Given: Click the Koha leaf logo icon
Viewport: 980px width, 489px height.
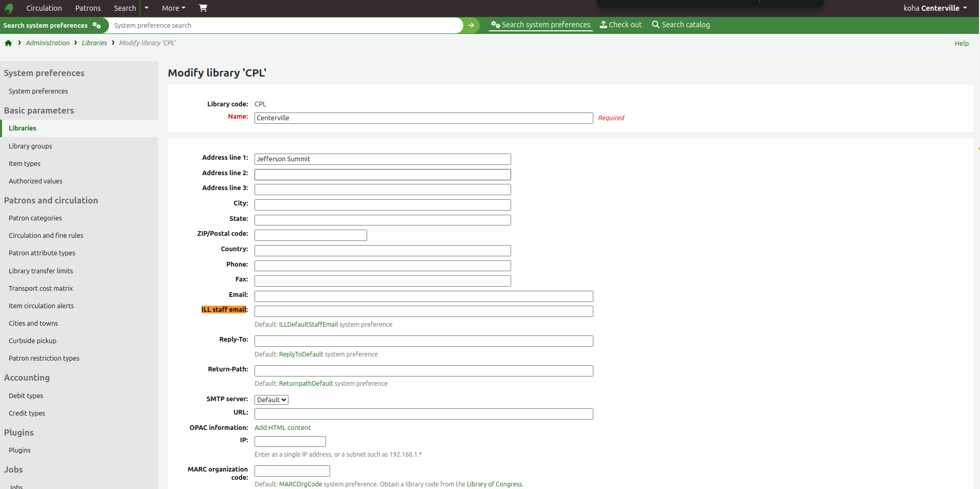Looking at the screenshot, I should tap(9, 8).
